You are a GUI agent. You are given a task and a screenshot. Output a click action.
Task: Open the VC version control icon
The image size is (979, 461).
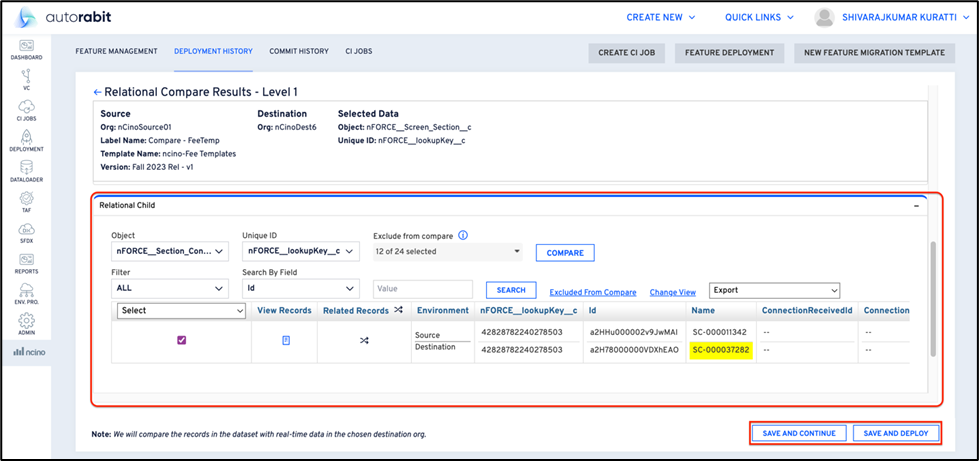pyautogui.click(x=26, y=76)
